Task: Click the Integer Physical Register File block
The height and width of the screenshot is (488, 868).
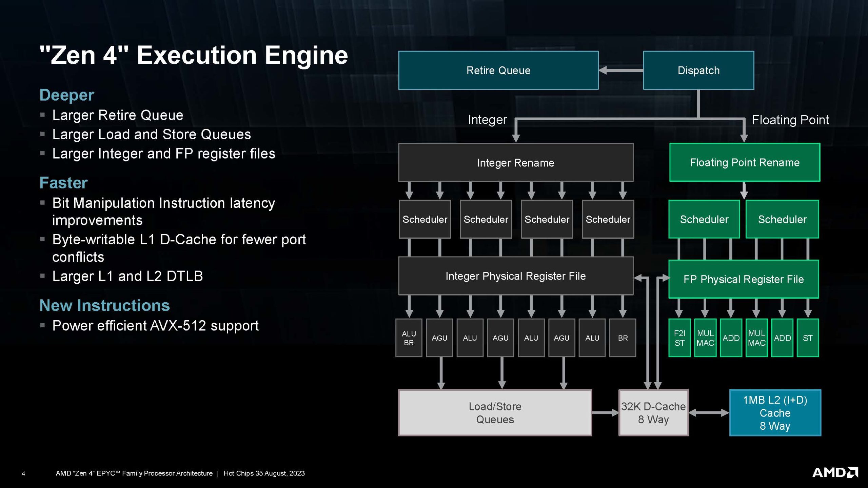Action: (x=515, y=276)
